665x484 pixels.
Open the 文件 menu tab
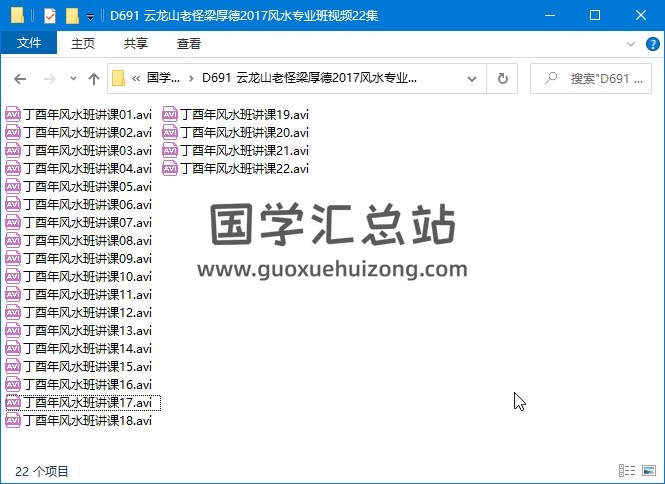(29, 43)
